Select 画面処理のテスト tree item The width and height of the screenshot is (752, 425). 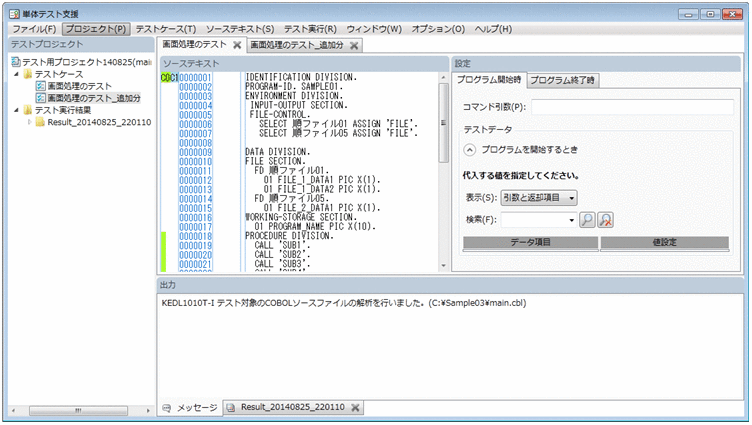80,86
